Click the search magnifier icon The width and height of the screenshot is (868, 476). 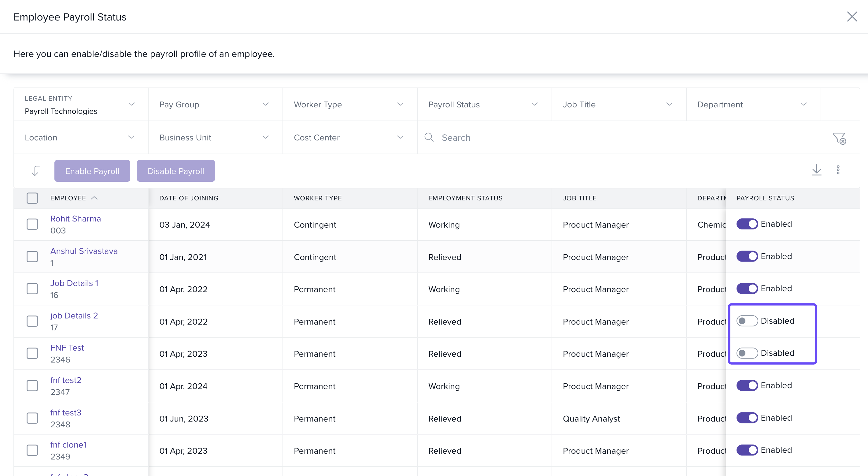[x=429, y=137]
